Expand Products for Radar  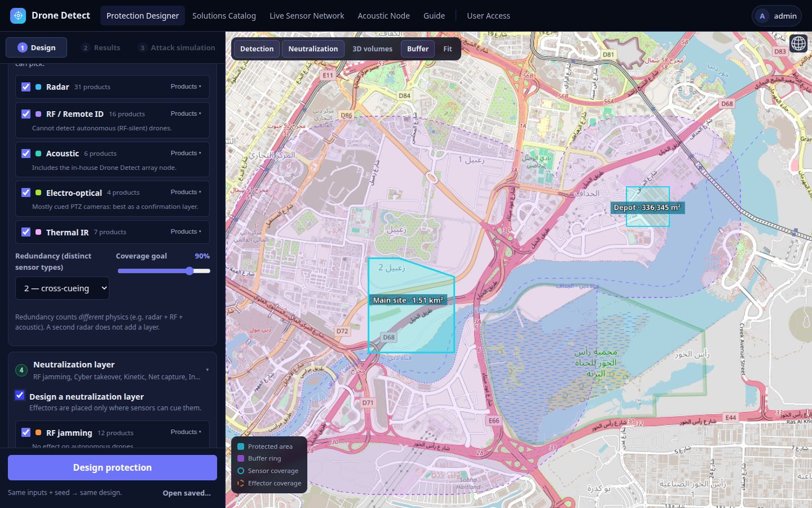coord(186,86)
